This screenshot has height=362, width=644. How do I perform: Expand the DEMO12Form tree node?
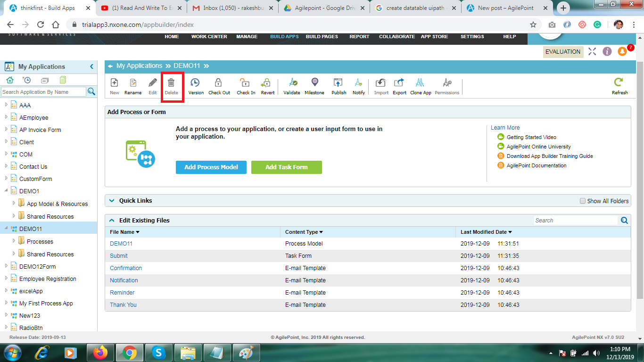7,266
